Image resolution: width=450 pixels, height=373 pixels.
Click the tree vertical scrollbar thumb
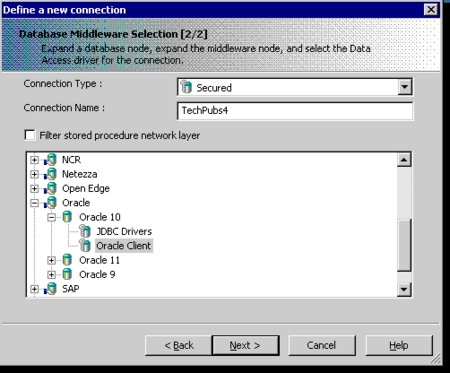coord(404,245)
